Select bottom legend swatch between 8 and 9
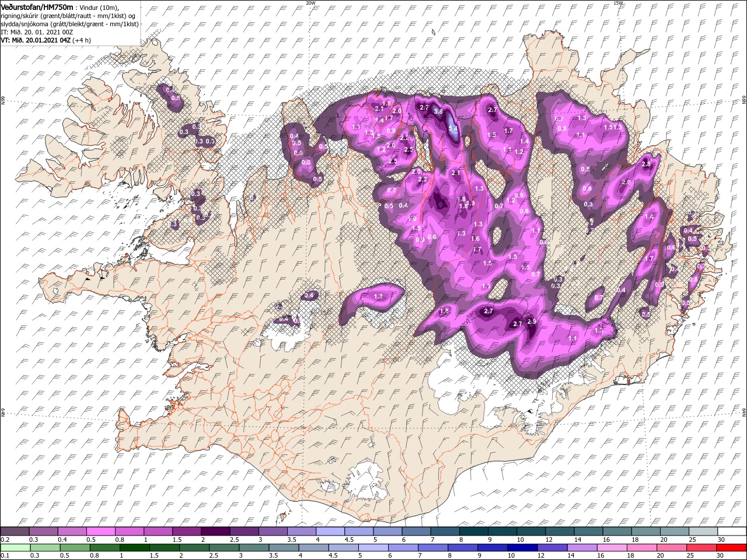The width and height of the screenshot is (747, 560). (x=462, y=548)
